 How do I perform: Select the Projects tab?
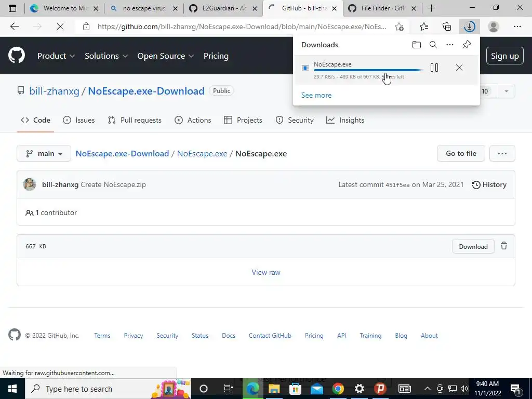point(243,120)
